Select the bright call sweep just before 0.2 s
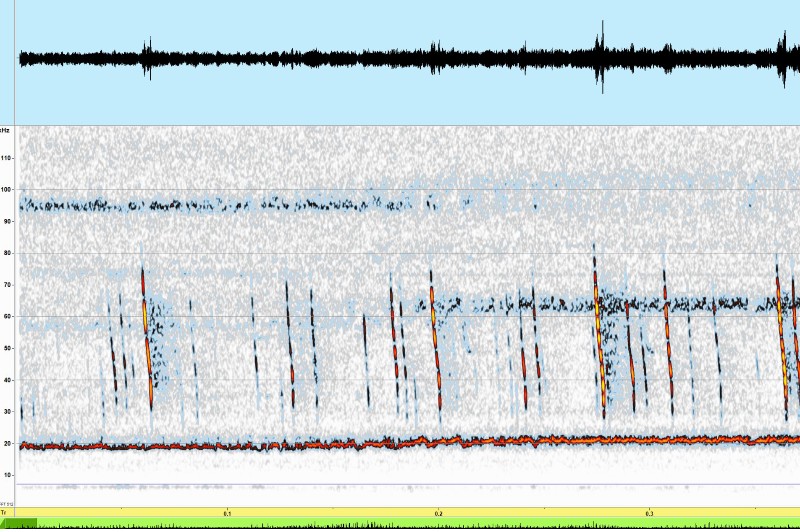The width and height of the screenshot is (800, 532). 435,330
